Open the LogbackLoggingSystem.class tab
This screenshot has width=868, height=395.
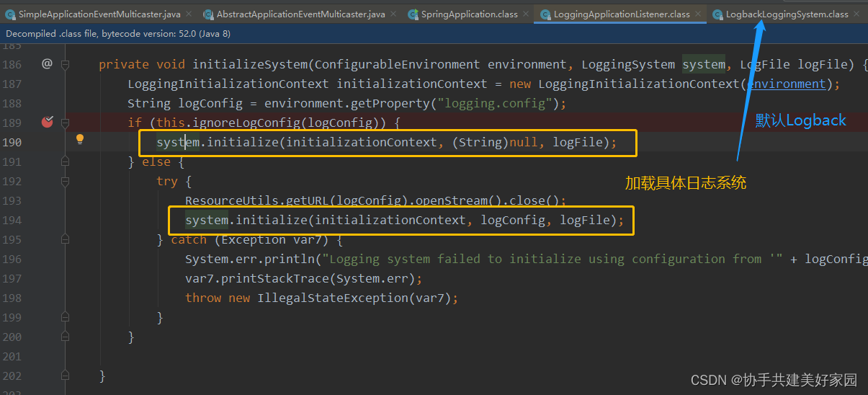click(x=787, y=14)
